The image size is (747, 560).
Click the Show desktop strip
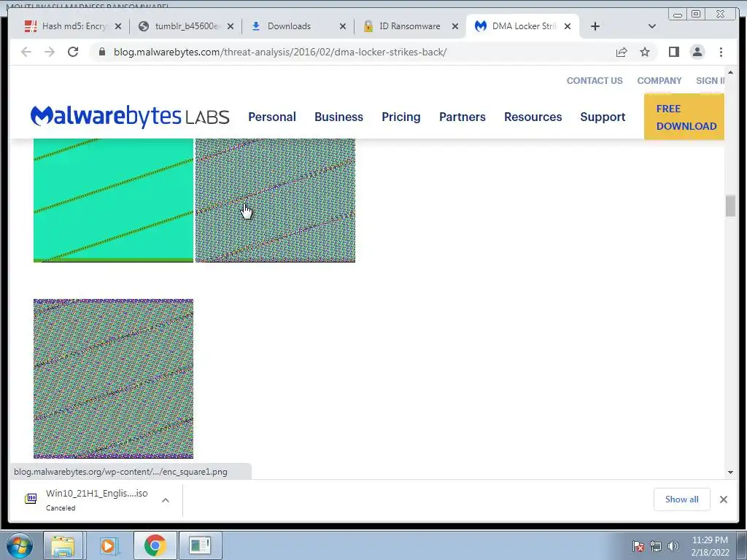tap(742, 545)
